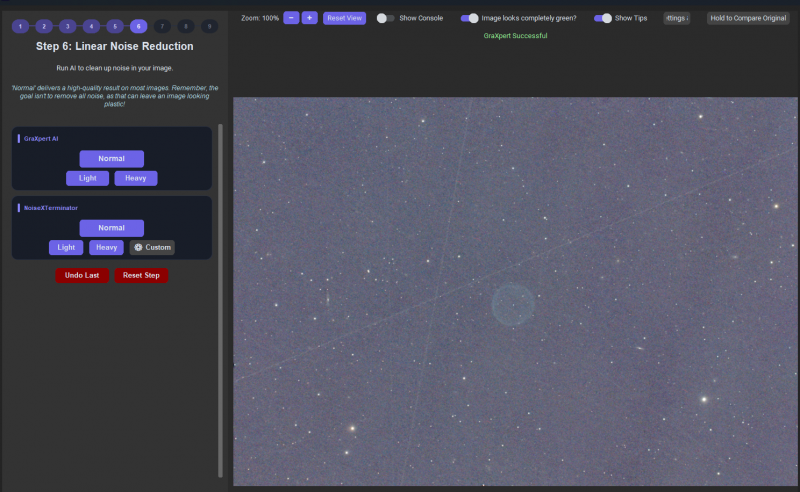
Task: Select step 5 circle indicator
Action: click(x=115, y=27)
